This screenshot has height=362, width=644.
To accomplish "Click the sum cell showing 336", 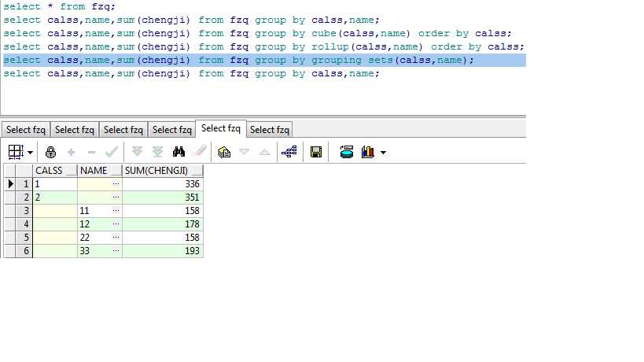I will [x=163, y=183].
